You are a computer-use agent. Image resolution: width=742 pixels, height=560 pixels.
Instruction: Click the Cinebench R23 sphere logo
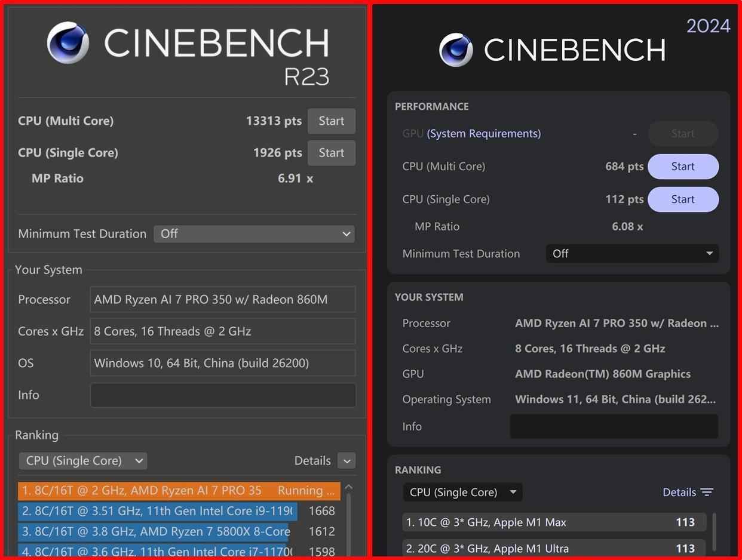tap(68, 42)
